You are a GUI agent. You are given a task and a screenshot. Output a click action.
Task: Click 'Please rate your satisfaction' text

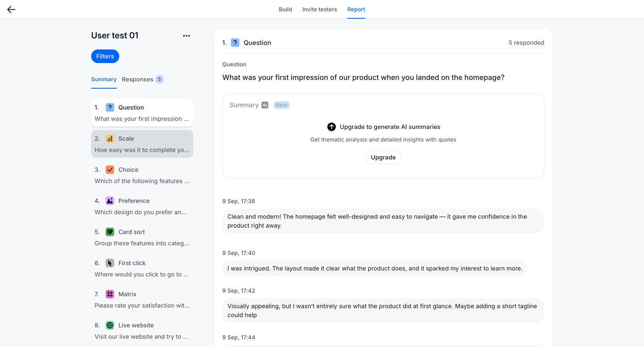(142, 306)
